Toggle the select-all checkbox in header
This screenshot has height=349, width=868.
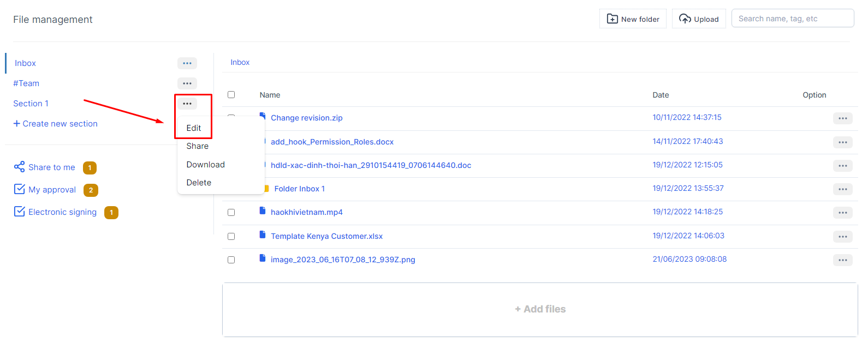(x=231, y=95)
